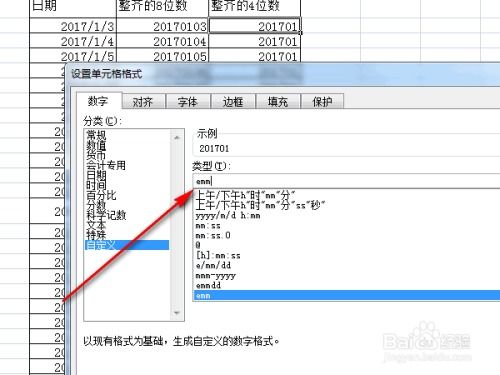
Task: Choose the highlighted emm format entry
Action: point(347,295)
